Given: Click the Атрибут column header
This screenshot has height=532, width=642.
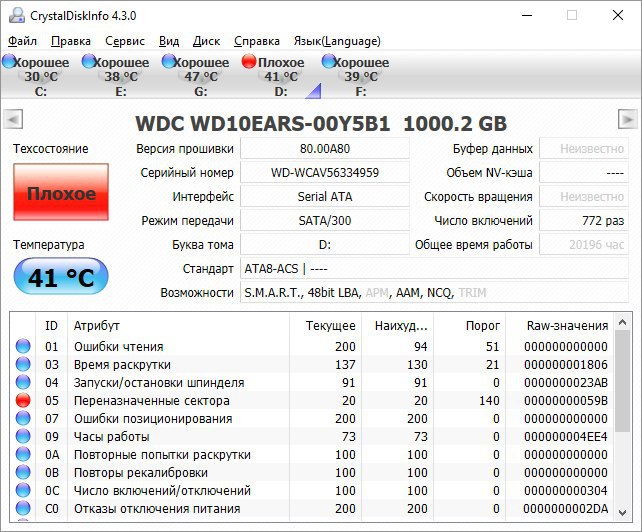Looking at the screenshot, I should pyautogui.click(x=179, y=326).
